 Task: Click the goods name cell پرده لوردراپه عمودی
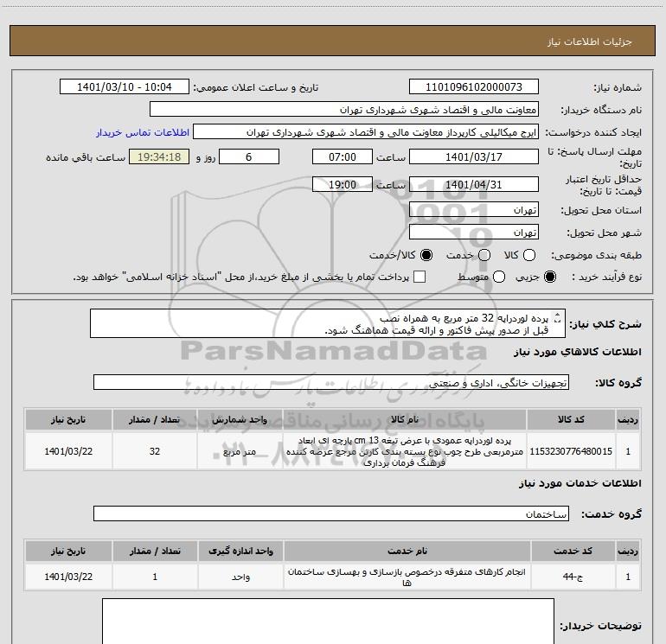tap(405, 451)
